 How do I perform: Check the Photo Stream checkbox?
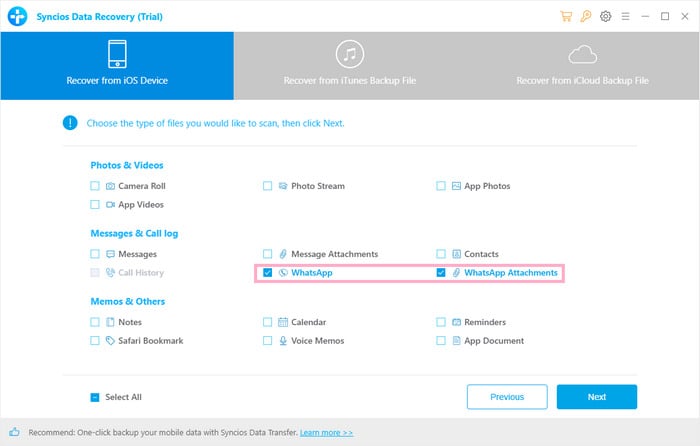(x=267, y=186)
